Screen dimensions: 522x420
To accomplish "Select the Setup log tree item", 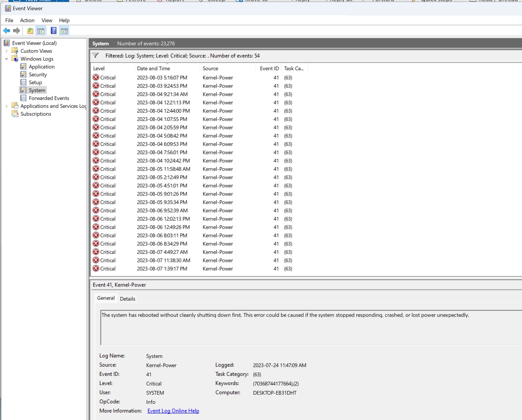I will click(35, 82).
